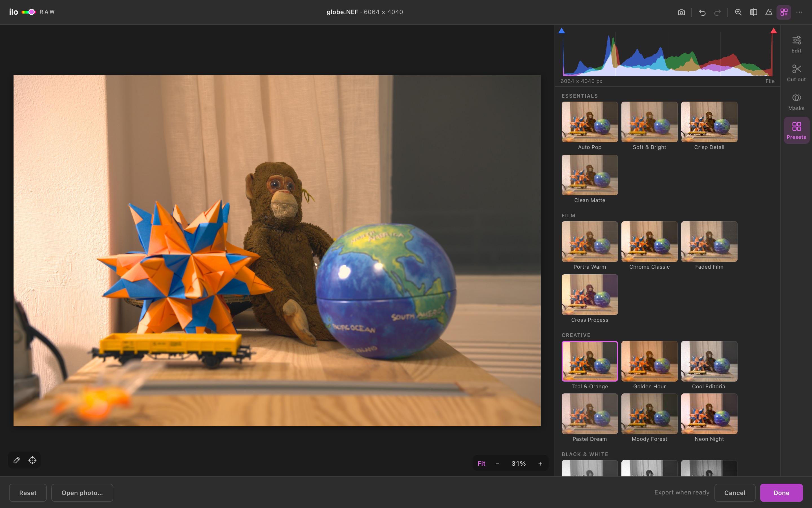Screen dimensions: 812x508
Task: Click the Fit zoom button
Action: click(x=481, y=464)
